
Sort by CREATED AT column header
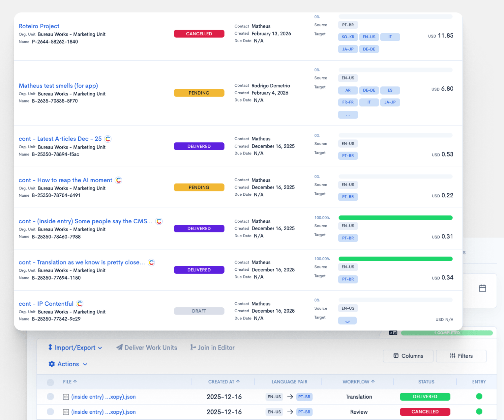point(224,382)
